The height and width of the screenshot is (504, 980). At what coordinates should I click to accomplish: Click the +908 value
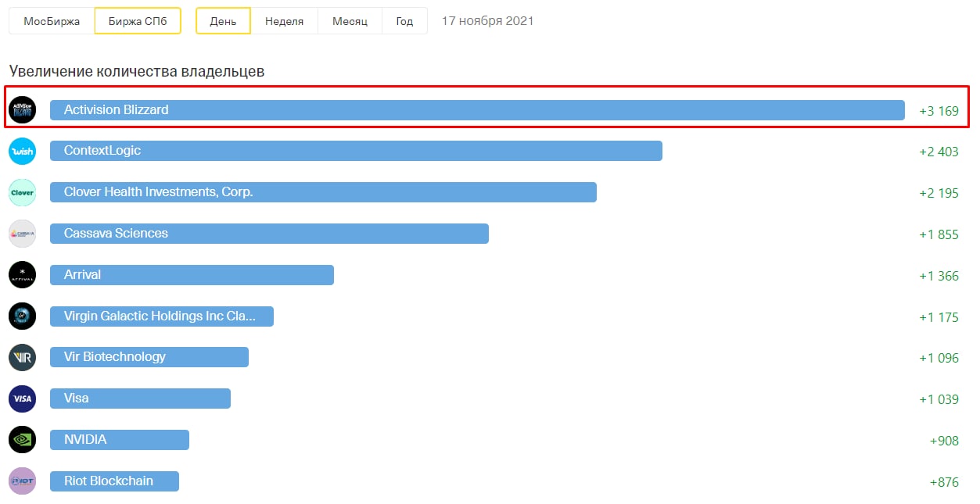tap(944, 441)
